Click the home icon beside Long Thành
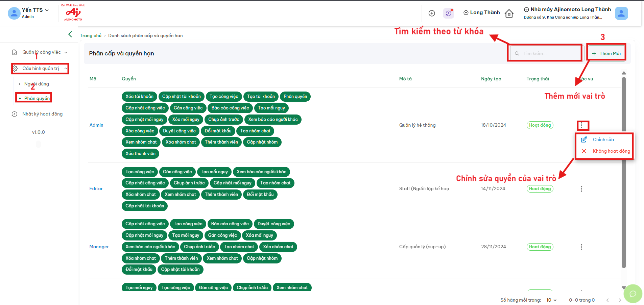This screenshot has height=305, width=644. [x=509, y=14]
